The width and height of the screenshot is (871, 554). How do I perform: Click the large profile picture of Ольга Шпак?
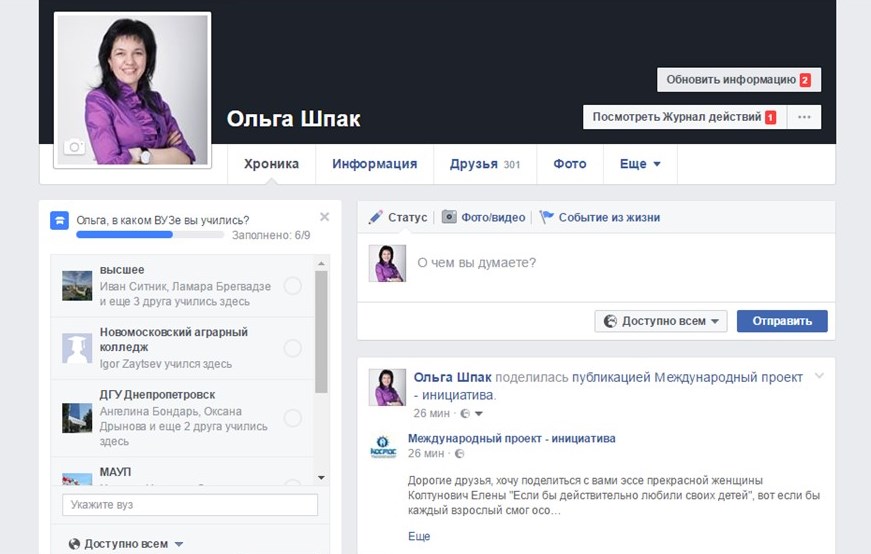(132, 90)
